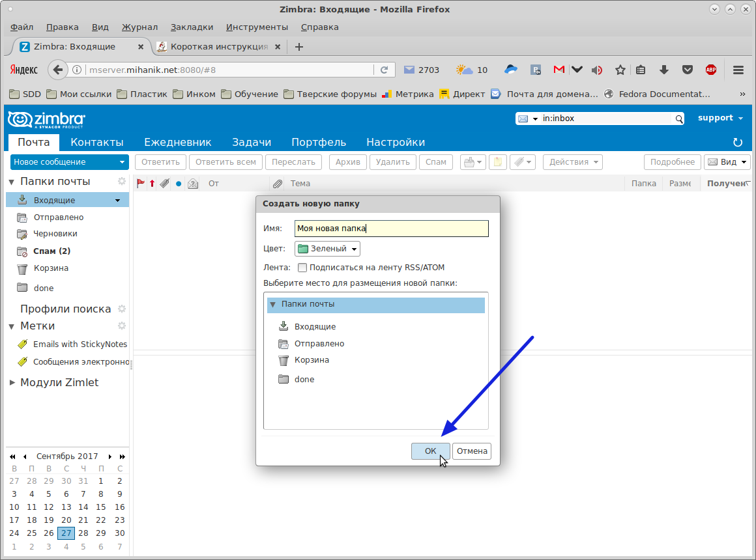Sort by flag column icon
The width and height of the screenshot is (756, 560).
coord(140,184)
